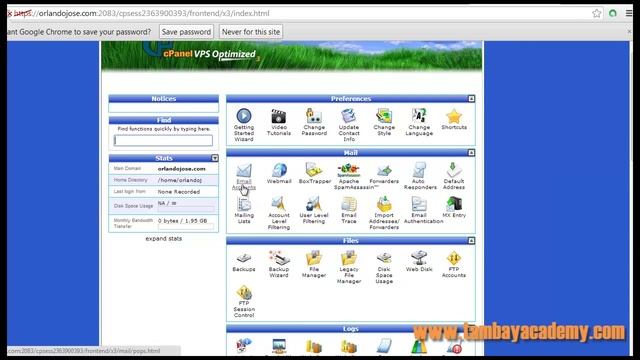
Task: Click the green Chrome extension icon
Action: (613, 13)
